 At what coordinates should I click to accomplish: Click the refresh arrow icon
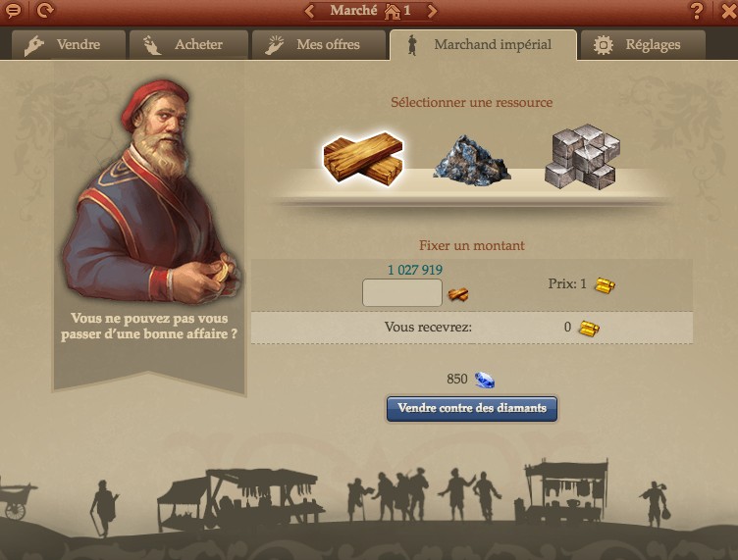[45, 10]
